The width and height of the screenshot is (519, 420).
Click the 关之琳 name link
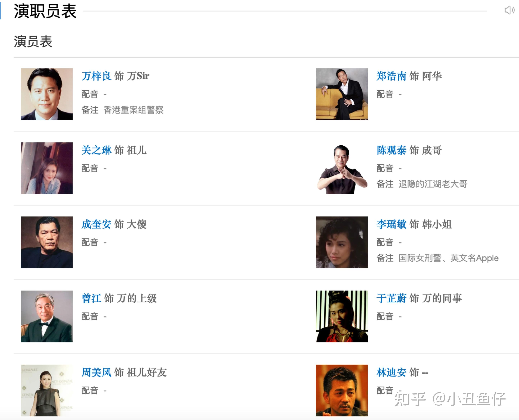click(x=96, y=150)
